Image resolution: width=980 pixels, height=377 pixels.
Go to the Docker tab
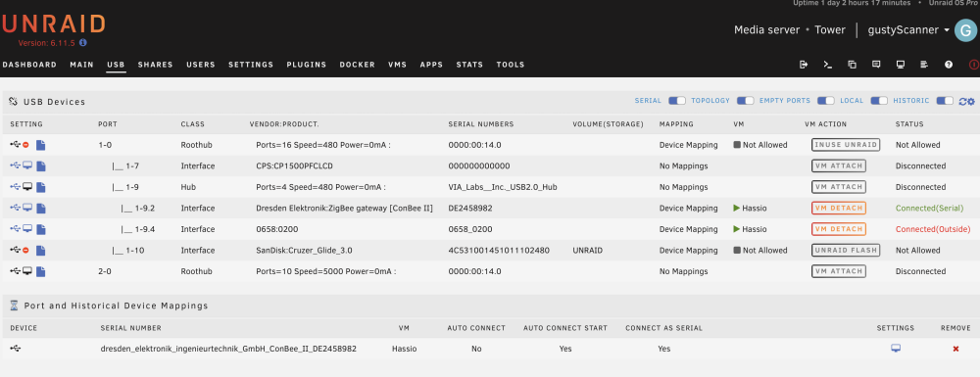coord(358,65)
